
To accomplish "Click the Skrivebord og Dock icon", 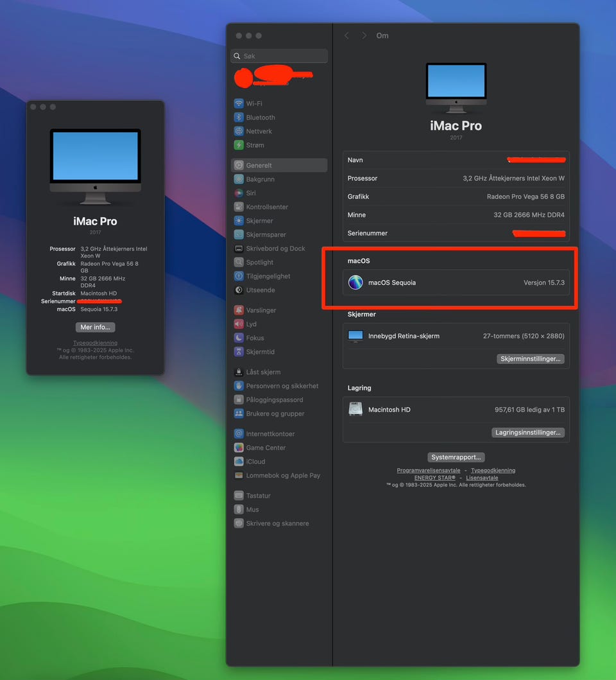I will tap(239, 248).
